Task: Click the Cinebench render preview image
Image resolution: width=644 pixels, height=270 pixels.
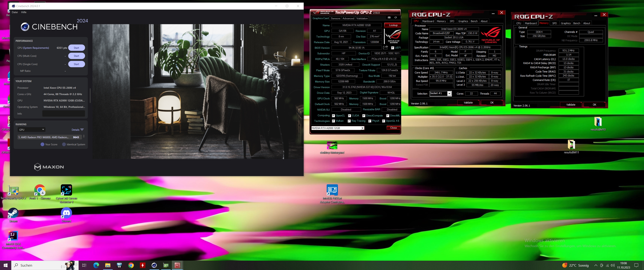Action: click(198, 91)
